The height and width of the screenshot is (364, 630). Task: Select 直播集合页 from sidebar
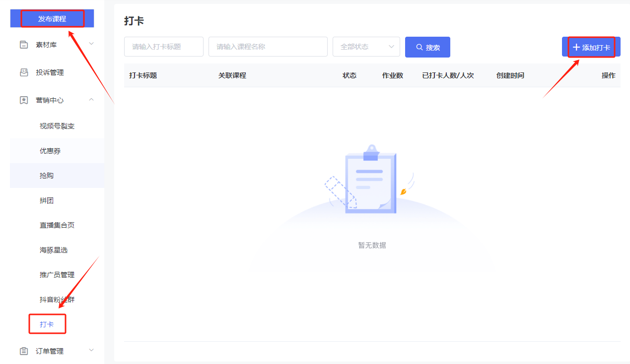(57, 225)
